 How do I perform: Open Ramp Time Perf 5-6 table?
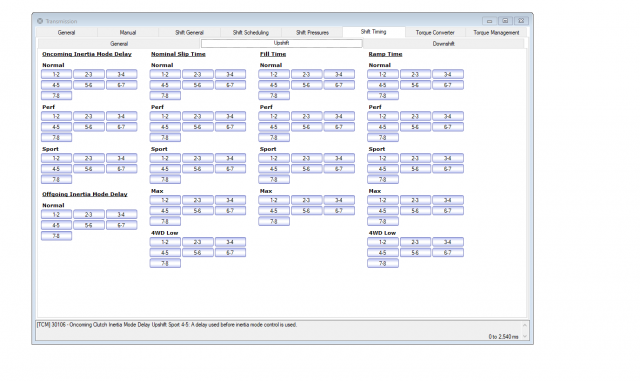coord(415,127)
